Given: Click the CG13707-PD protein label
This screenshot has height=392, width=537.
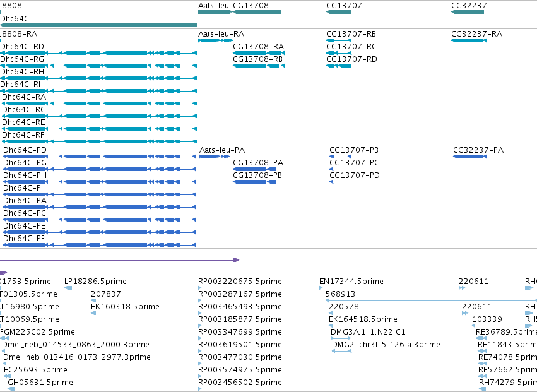Looking at the screenshot, I should point(355,175).
